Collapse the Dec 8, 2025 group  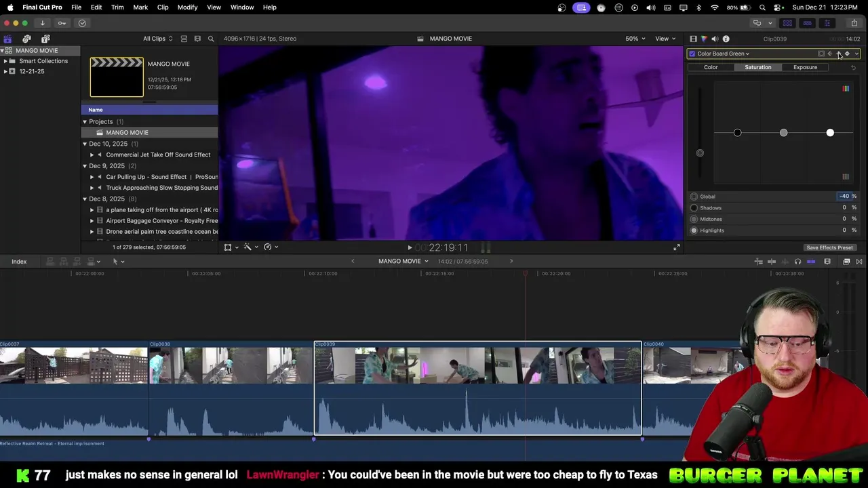pos(85,199)
